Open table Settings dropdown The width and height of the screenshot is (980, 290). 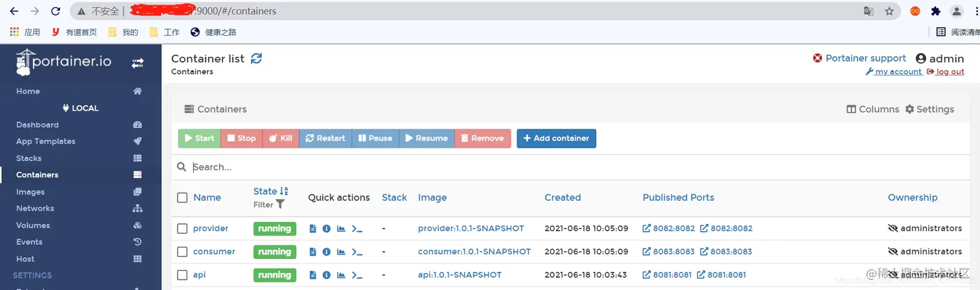[x=929, y=109]
